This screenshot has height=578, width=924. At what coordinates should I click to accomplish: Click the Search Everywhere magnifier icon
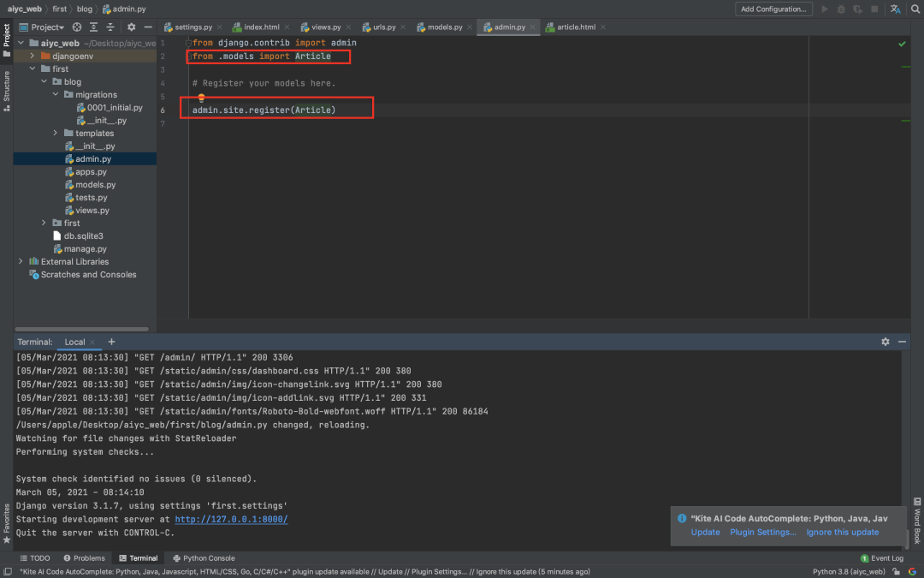[914, 9]
